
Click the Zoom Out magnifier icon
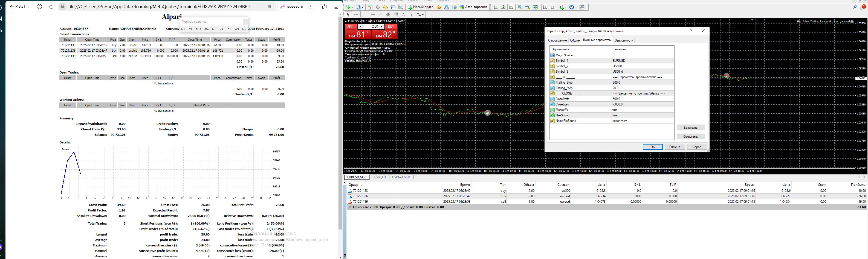(x=527, y=7)
